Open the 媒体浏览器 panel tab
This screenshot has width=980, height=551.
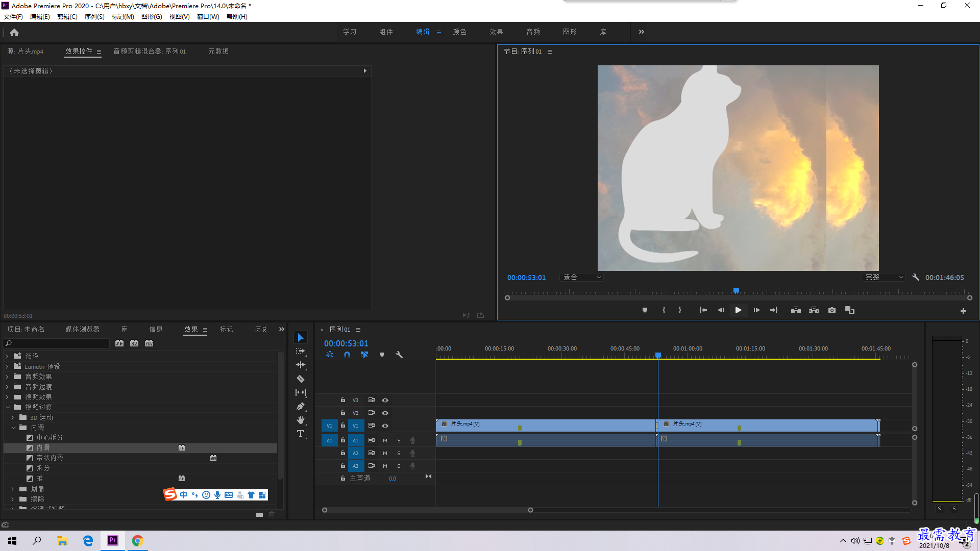pyautogui.click(x=82, y=329)
